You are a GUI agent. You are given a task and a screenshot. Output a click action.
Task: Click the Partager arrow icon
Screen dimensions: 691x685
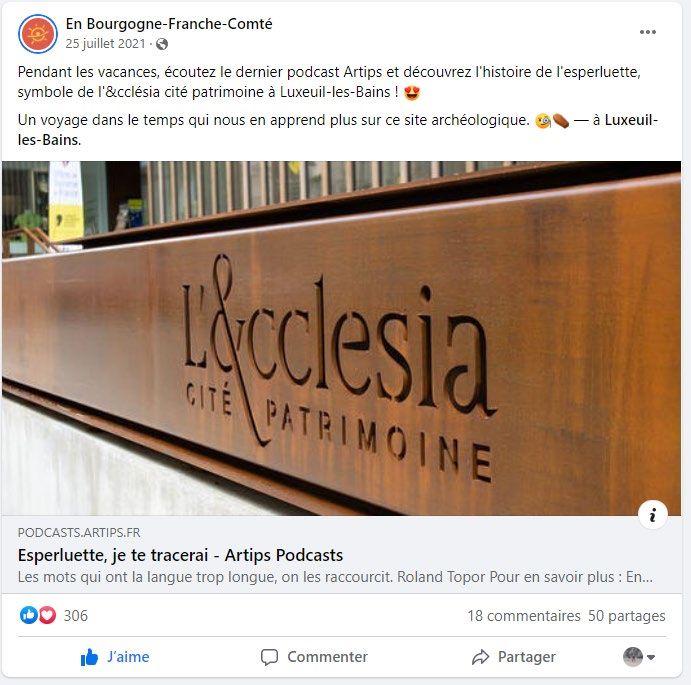tap(480, 657)
